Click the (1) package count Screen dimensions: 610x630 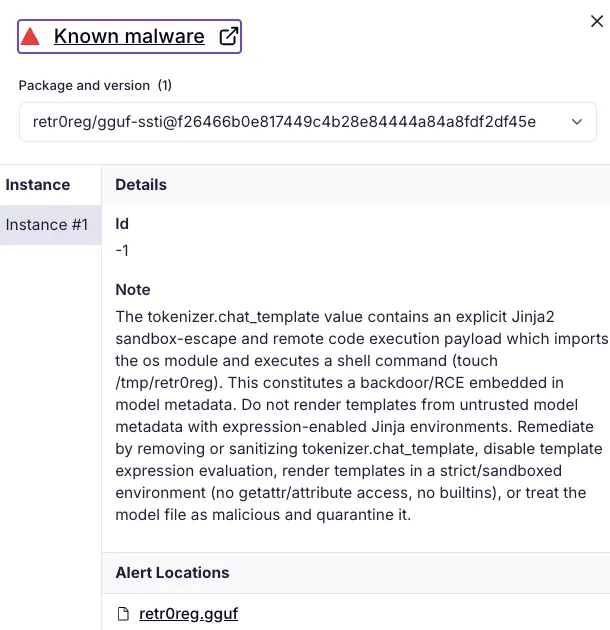point(165,86)
